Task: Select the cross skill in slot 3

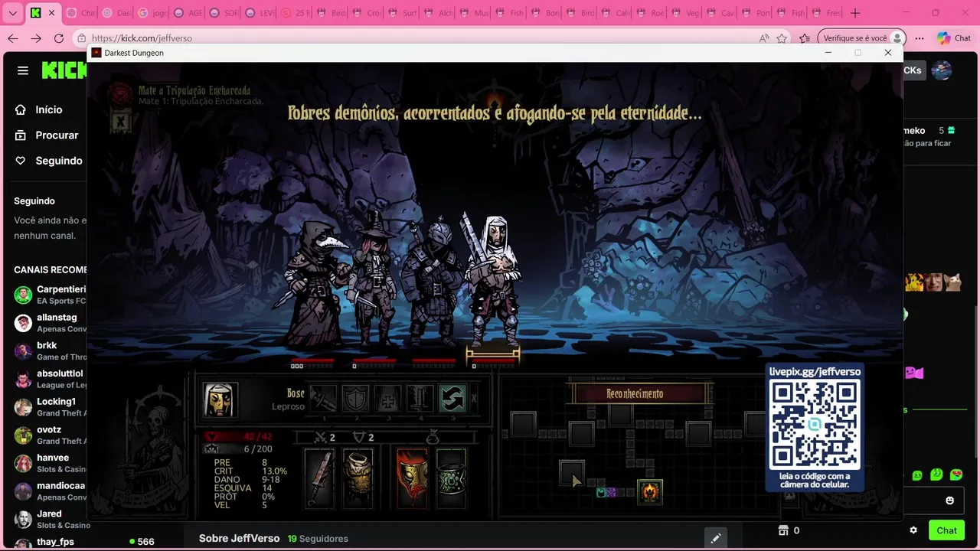Action: 388,399
